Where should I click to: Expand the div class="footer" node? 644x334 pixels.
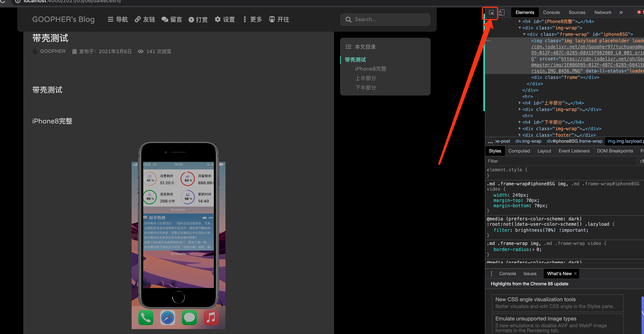520,135
